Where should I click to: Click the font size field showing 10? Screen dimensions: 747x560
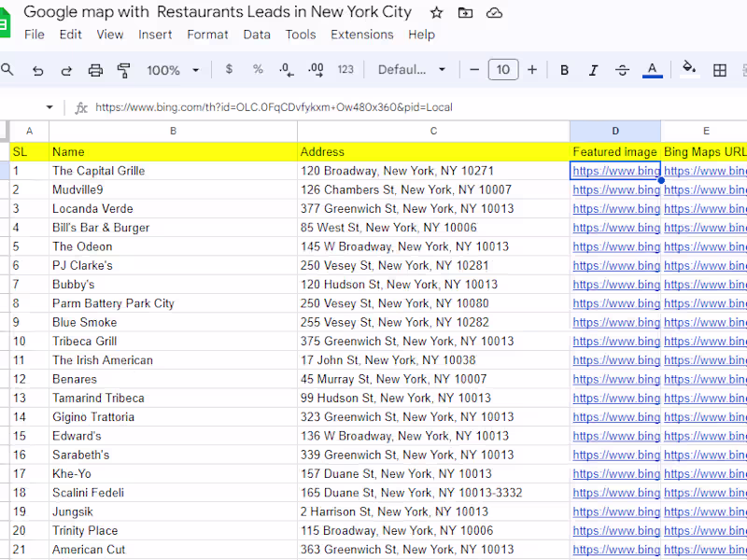pos(503,70)
